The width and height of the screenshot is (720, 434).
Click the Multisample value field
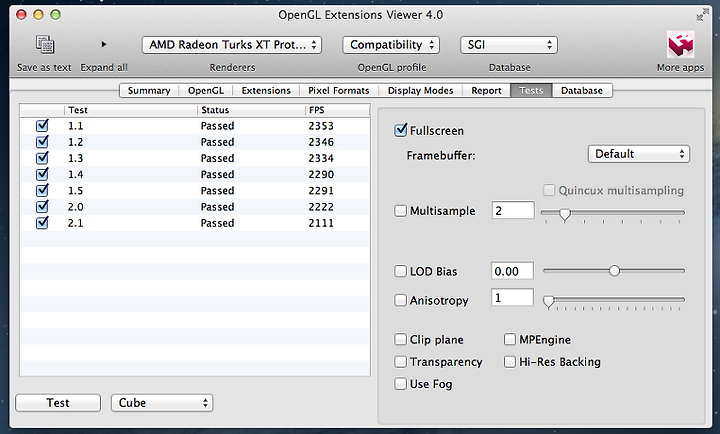point(513,210)
